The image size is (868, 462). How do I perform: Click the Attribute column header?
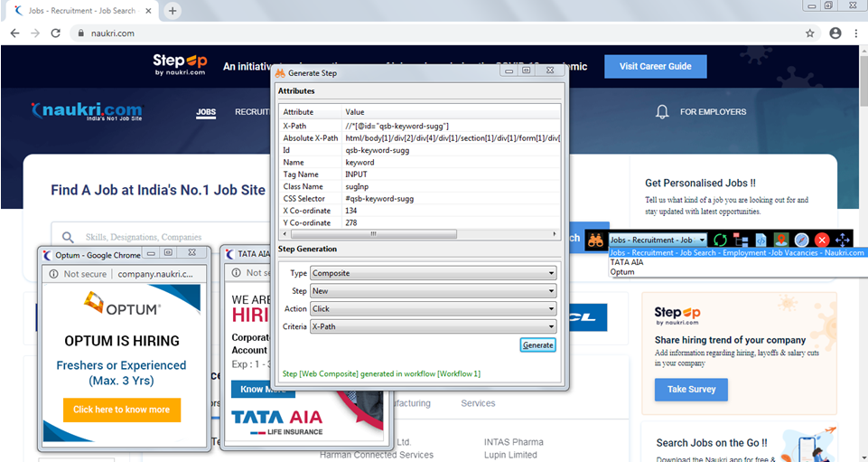coord(311,112)
